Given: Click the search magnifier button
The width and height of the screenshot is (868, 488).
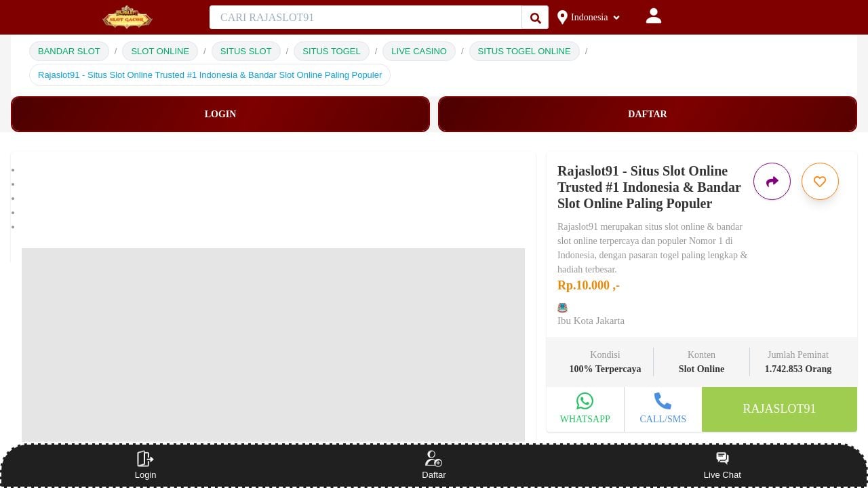Looking at the screenshot, I should [535, 18].
